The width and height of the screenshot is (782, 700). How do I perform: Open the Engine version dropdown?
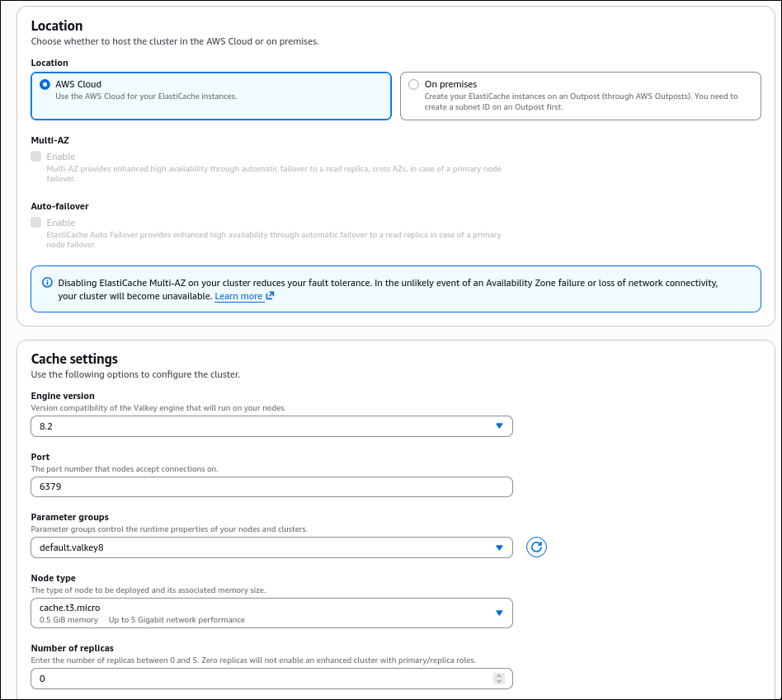point(271,426)
